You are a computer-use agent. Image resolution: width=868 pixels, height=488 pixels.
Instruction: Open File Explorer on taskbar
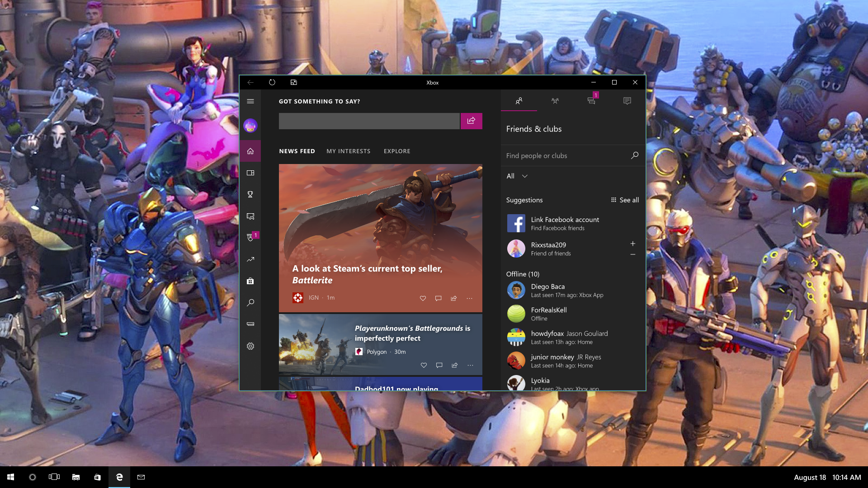click(x=76, y=477)
